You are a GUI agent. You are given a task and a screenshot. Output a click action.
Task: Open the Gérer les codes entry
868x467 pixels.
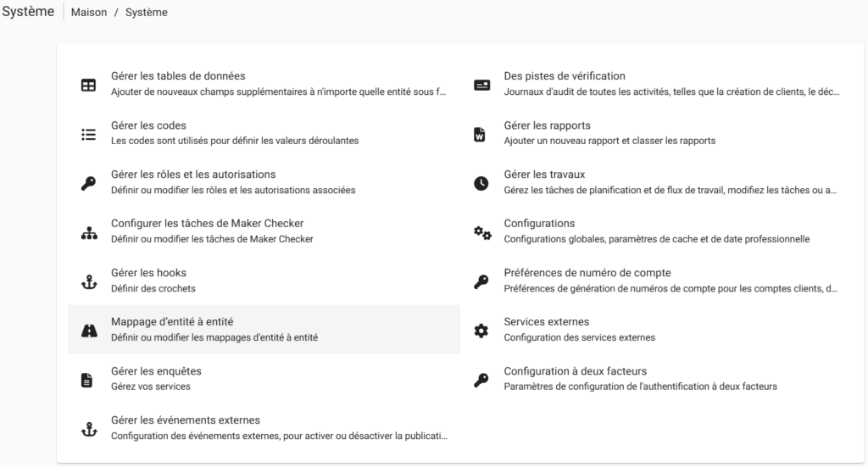pyautogui.click(x=148, y=125)
